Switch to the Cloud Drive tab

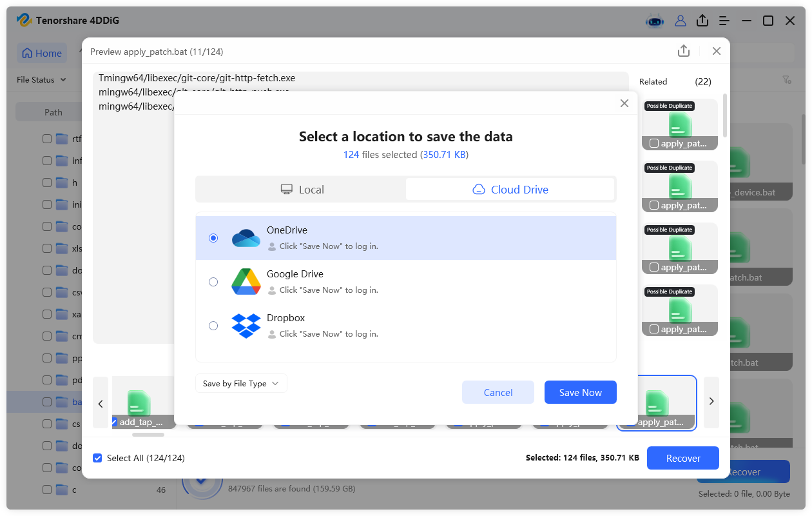click(510, 190)
